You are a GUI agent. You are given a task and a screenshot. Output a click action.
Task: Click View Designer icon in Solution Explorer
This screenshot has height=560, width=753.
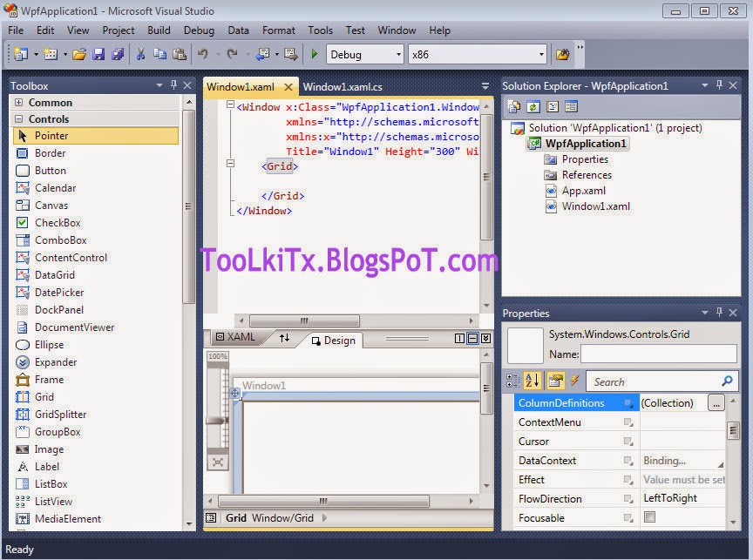pos(572,106)
